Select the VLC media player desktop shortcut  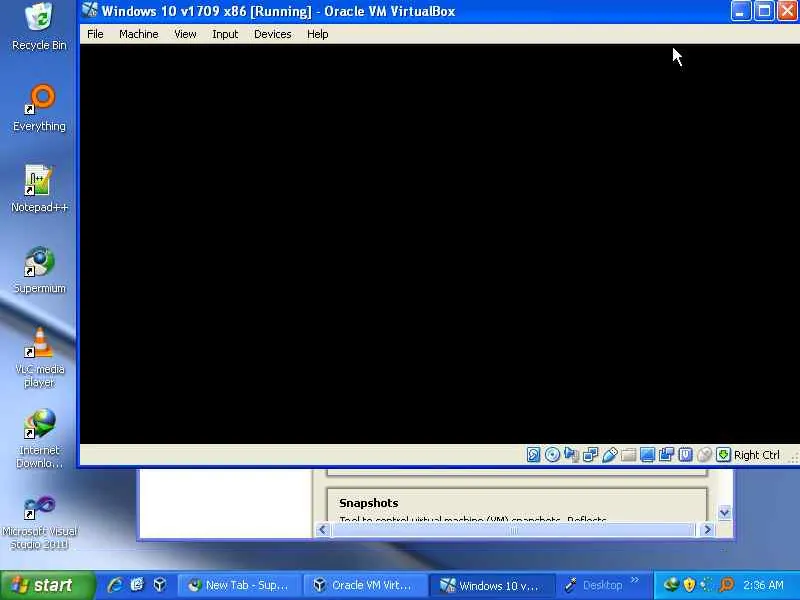39,358
